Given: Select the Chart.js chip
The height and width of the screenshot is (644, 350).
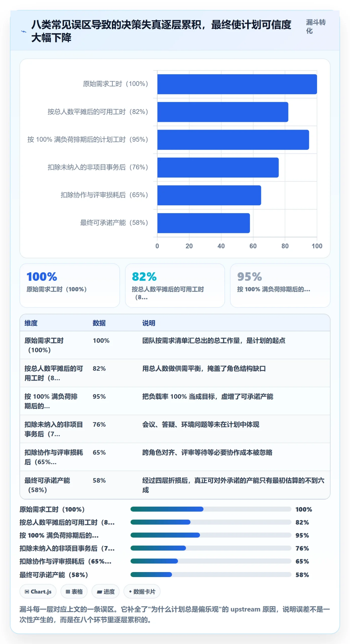Looking at the screenshot, I should point(38,591).
